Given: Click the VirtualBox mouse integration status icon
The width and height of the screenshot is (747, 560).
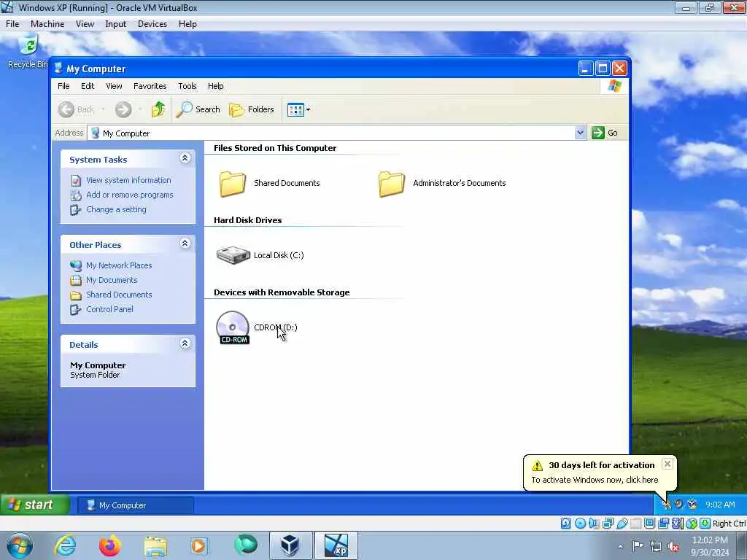Looking at the screenshot, I should point(692,524).
